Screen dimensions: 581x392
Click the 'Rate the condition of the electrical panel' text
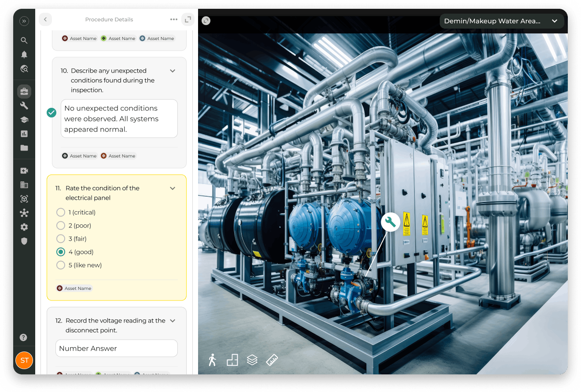[x=103, y=193]
